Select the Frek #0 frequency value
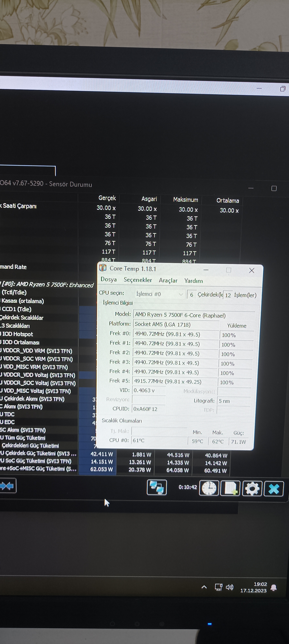The width and height of the screenshot is (289, 644). [176, 334]
